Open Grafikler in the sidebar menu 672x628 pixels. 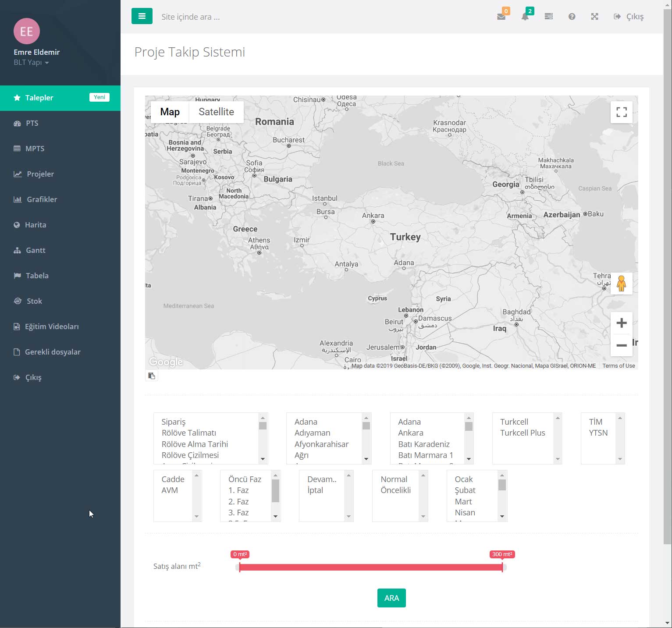(42, 199)
